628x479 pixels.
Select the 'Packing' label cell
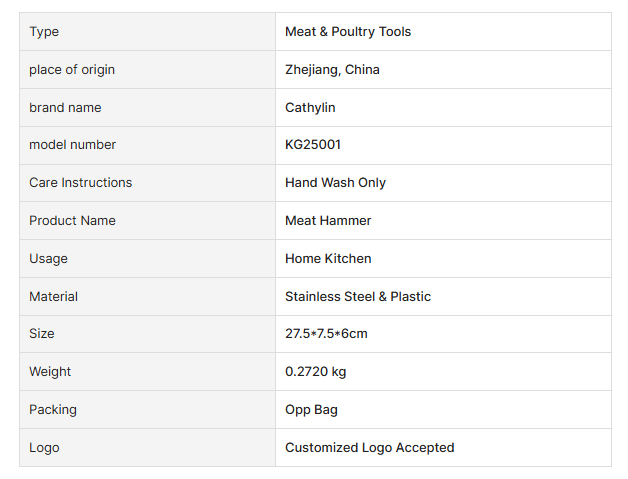52,410
